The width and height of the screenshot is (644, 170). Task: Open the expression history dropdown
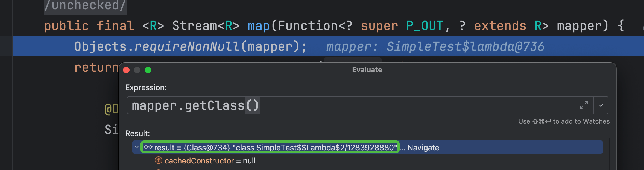pos(601,105)
